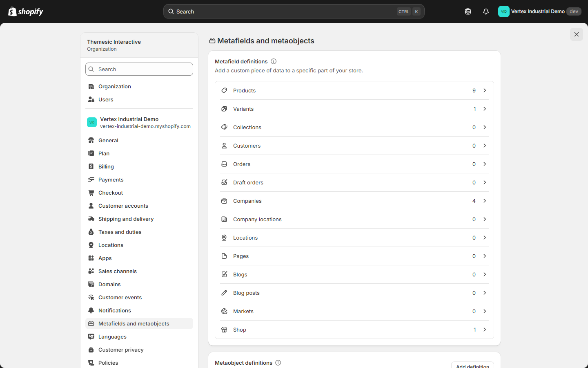Image resolution: width=588 pixels, height=368 pixels.
Task: Go to Taxes and duties
Action: point(139,232)
